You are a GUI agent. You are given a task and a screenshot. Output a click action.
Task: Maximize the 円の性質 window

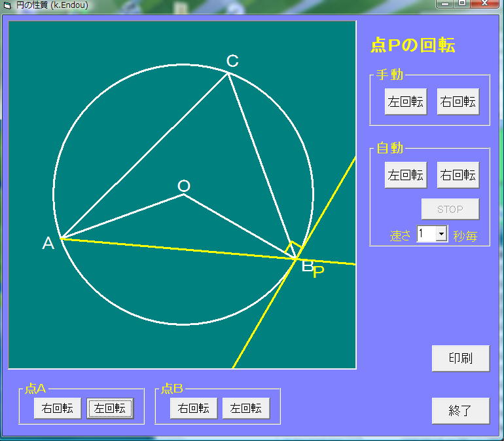coord(462,3)
